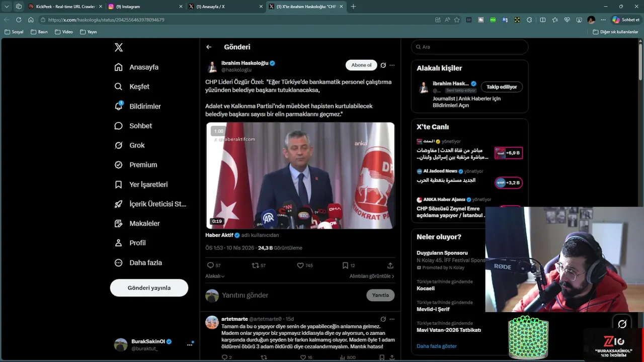Click the browser home icon
644x362 pixels.
click(x=31, y=20)
